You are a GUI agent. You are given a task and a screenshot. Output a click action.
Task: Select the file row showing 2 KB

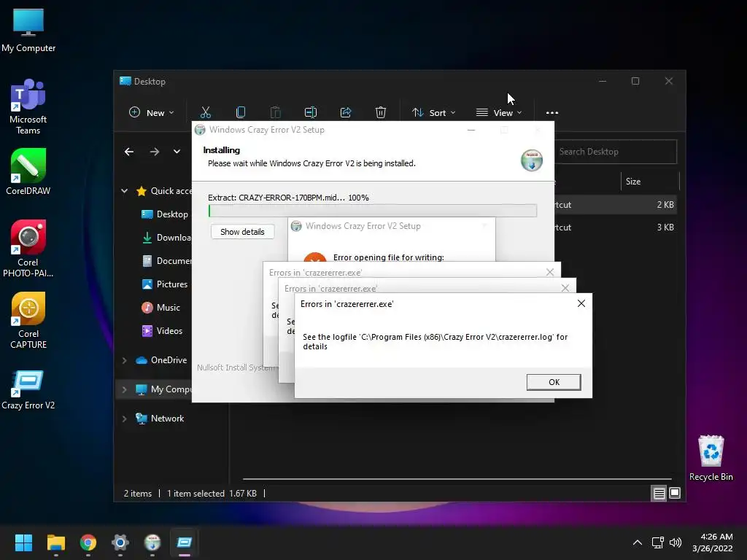(616, 205)
